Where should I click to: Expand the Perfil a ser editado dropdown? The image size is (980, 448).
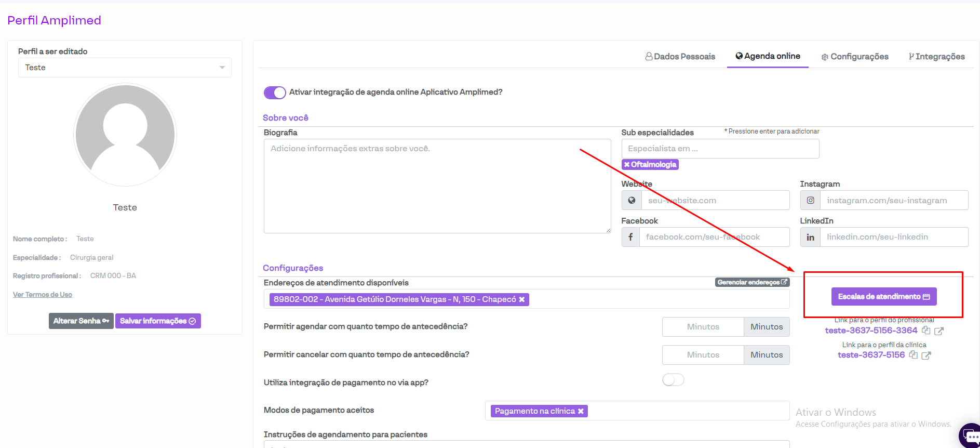click(125, 68)
